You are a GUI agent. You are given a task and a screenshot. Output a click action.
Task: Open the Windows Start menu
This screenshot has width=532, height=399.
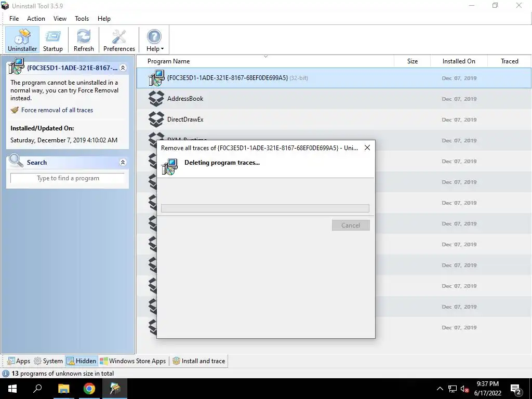click(12, 389)
